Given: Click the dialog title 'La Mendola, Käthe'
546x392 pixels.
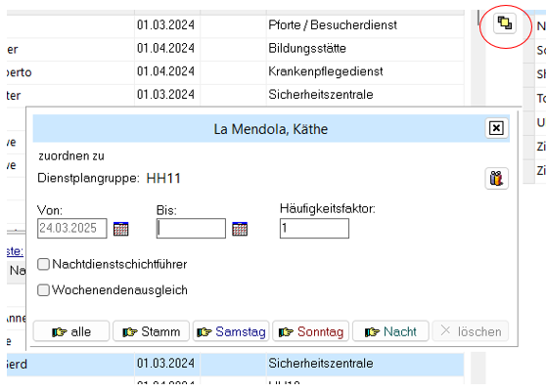Looking at the screenshot, I should coord(271,129).
